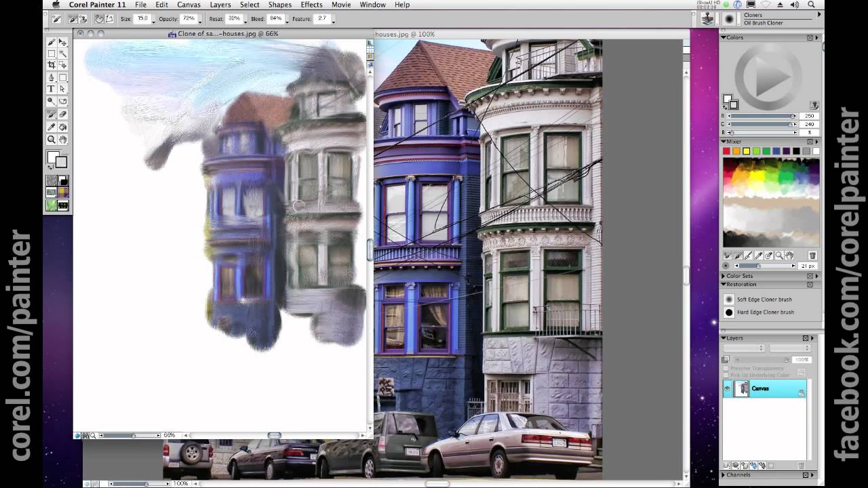Adjust the R color slider
Viewport: 868px width, 488px height.
[763, 116]
